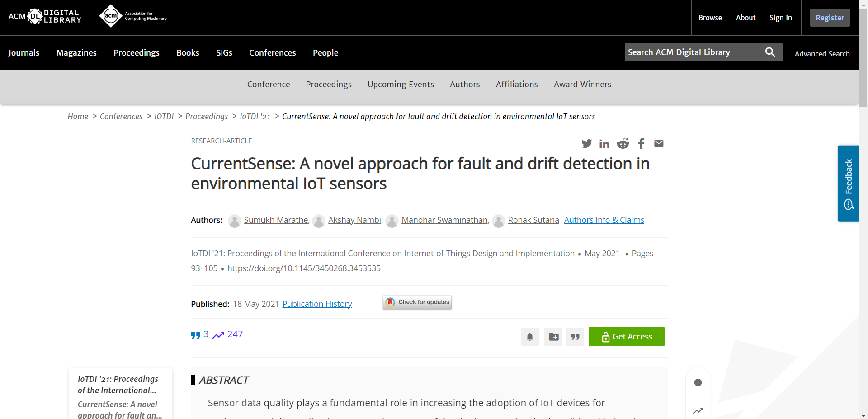Expand the About menu

(745, 18)
